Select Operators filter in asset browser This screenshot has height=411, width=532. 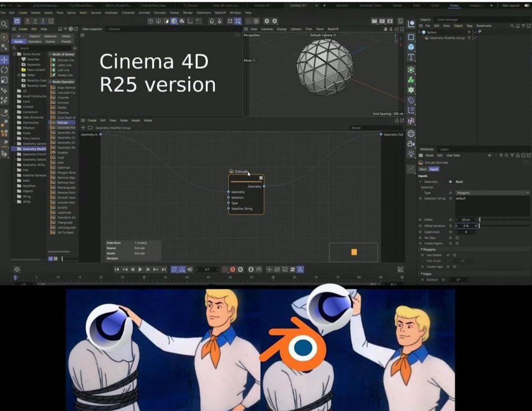click(34, 41)
